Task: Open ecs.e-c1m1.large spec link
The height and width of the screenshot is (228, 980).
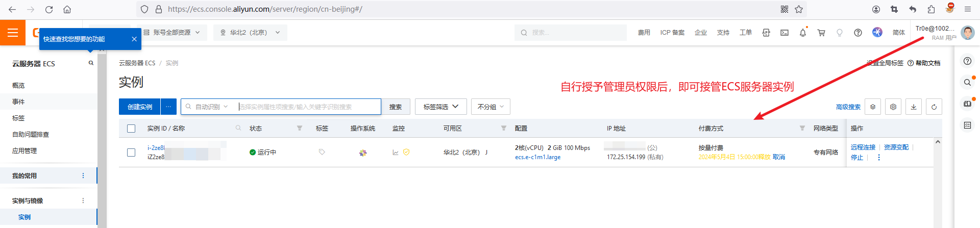Action: tap(537, 157)
